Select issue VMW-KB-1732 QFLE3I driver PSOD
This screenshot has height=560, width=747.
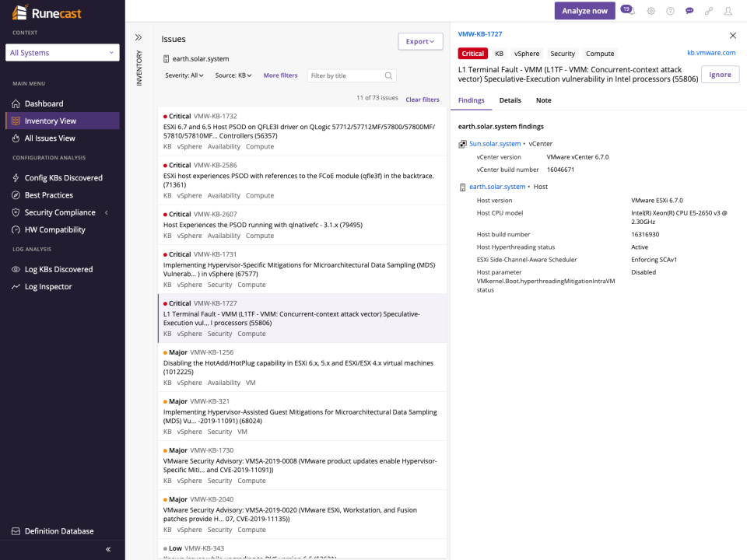click(302, 131)
